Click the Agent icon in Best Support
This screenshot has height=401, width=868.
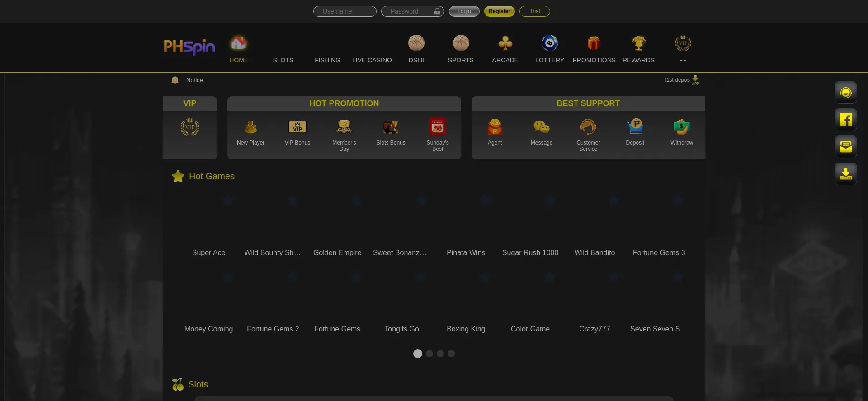pos(495,127)
